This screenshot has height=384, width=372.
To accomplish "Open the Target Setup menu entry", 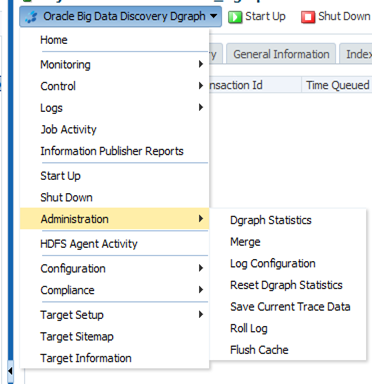I will point(114,315).
